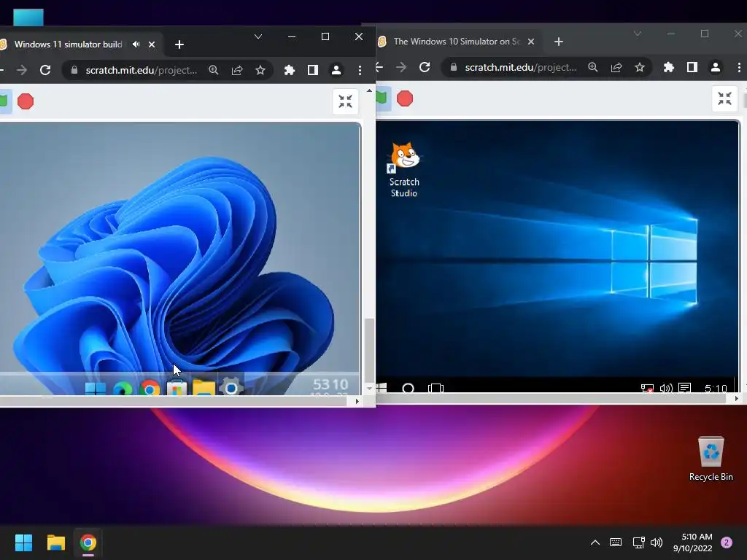Open Task View in Windows 10 simulator taskbar
The width and height of the screenshot is (747, 560).
click(436, 388)
